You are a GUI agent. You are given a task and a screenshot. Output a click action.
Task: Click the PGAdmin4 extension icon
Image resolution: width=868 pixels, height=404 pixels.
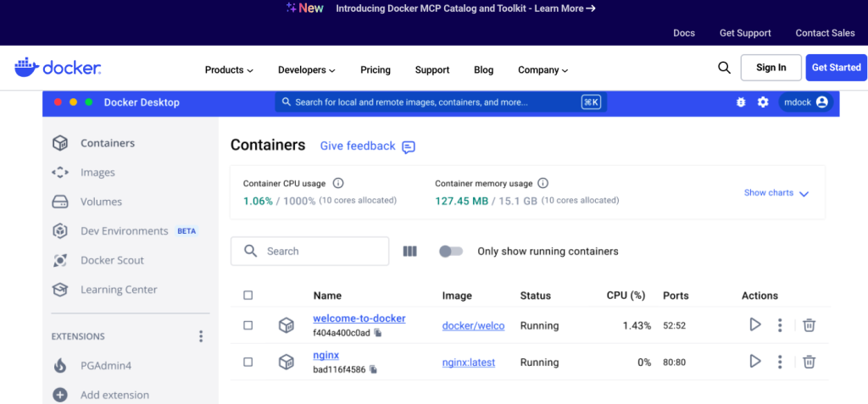click(x=60, y=366)
